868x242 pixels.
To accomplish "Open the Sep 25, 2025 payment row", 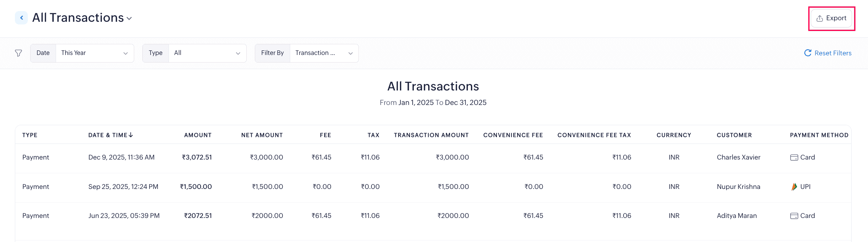I will [x=123, y=187].
